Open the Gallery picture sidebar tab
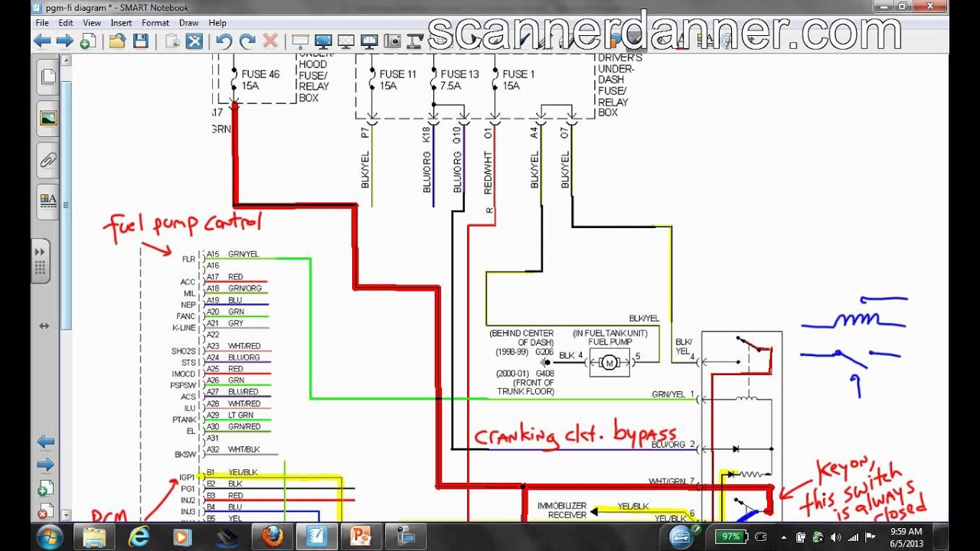980x551 pixels. (x=47, y=118)
